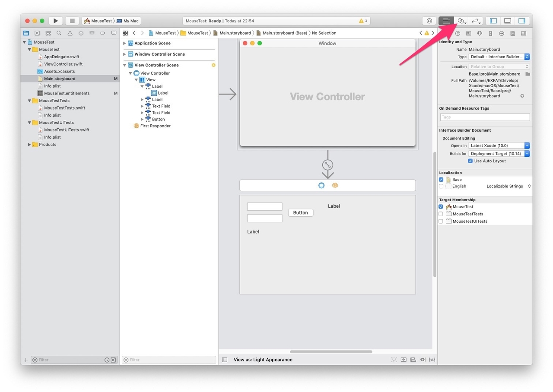Click Resolve Auto Layout Issues button

click(432, 360)
